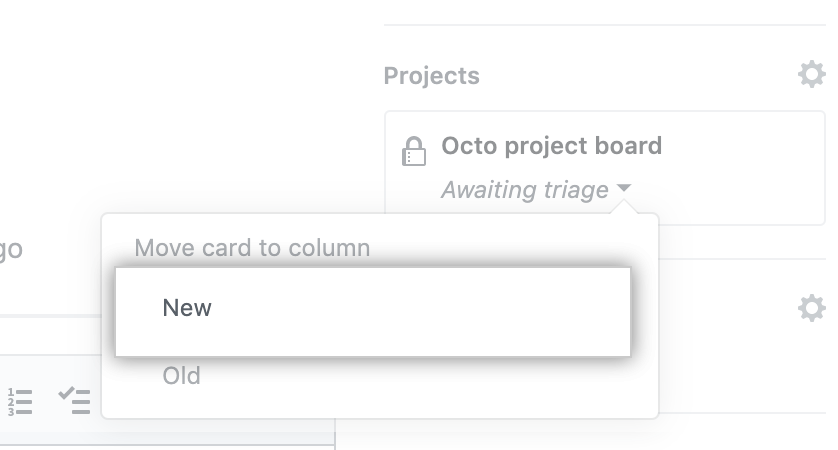Select the New column option
838x450 pixels.
click(x=187, y=308)
